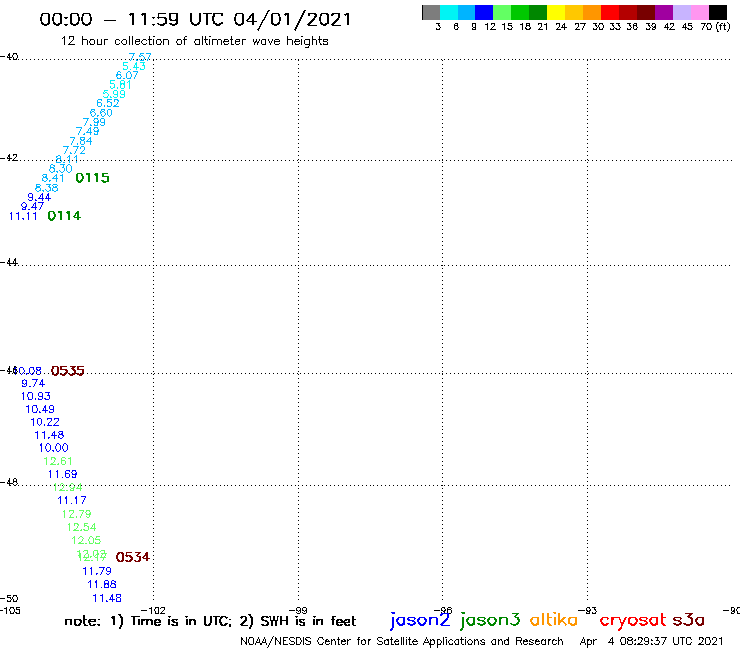
Task: Click the pass time label '0115'
Action: pyautogui.click(x=92, y=178)
